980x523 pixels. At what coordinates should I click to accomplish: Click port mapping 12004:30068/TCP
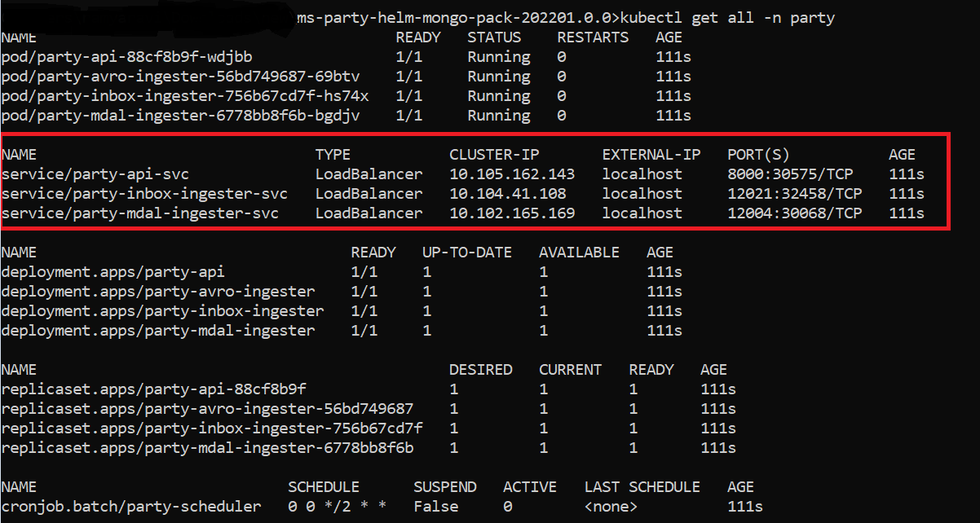[794, 213]
